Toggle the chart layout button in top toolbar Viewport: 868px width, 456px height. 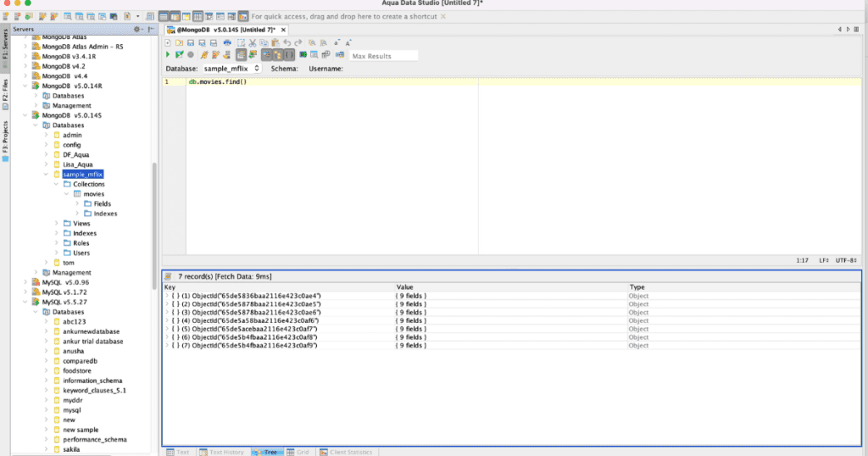(x=243, y=17)
